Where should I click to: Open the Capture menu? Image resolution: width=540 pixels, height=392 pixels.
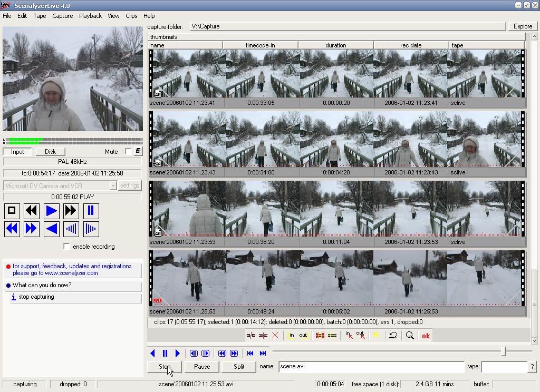click(x=63, y=16)
